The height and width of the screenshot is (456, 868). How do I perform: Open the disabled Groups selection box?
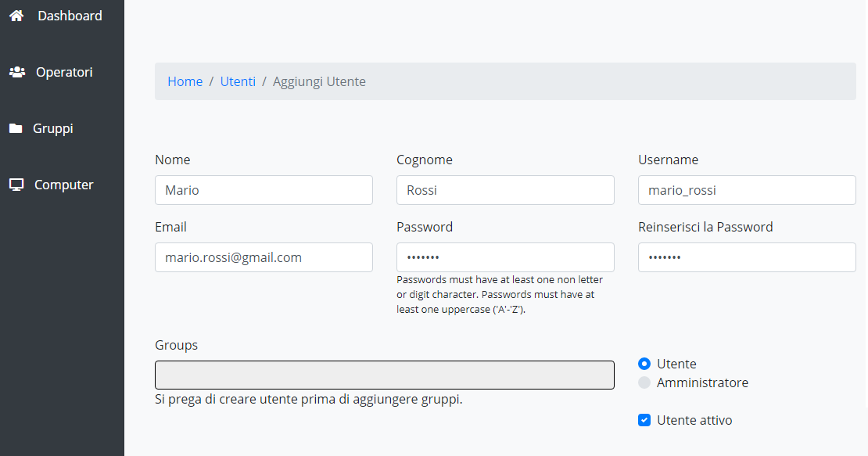(x=385, y=375)
